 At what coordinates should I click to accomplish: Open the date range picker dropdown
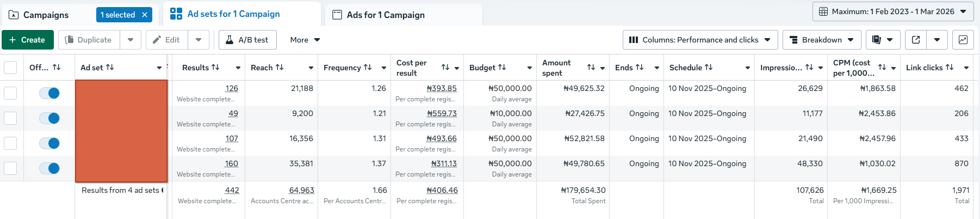892,11
